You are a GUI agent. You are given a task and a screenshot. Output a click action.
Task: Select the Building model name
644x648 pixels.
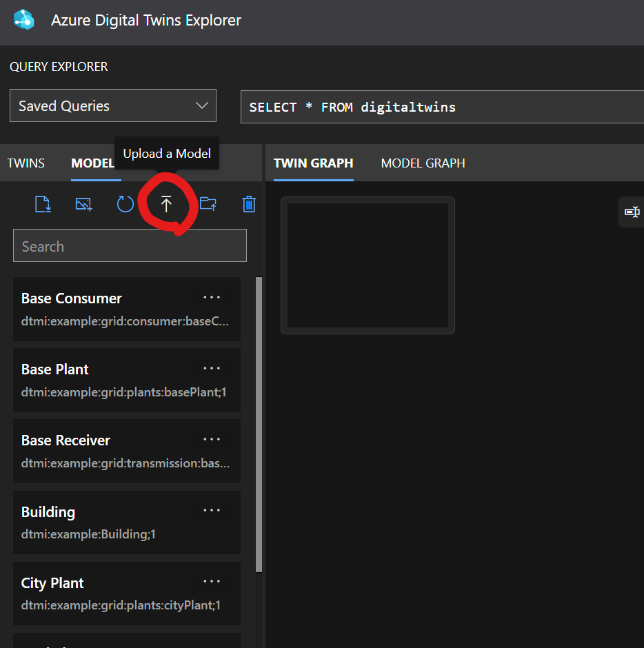48,512
